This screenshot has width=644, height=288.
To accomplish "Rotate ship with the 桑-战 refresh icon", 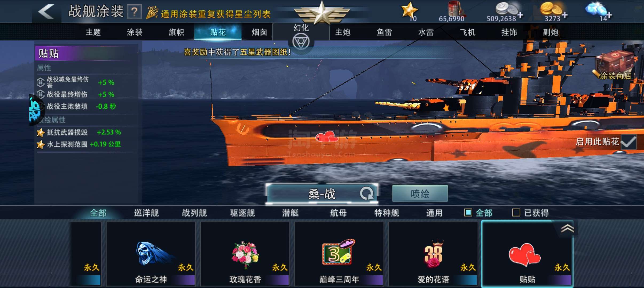I will [x=367, y=193].
